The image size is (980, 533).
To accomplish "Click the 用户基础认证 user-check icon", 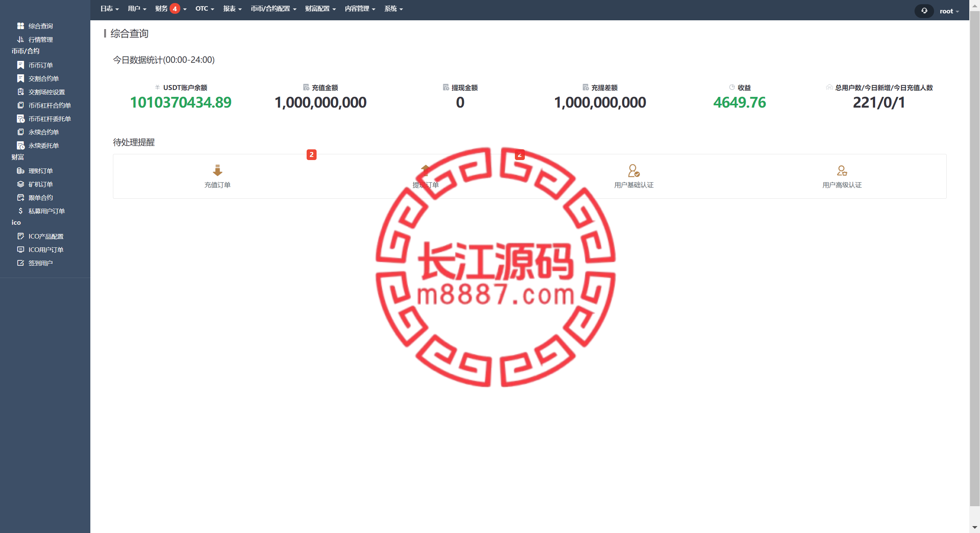I will click(634, 170).
